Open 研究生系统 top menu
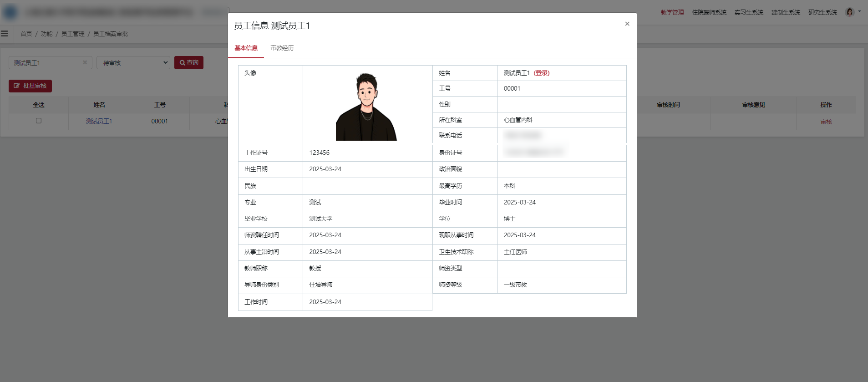The width and height of the screenshot is (868, 382). [x=822, y=12]
